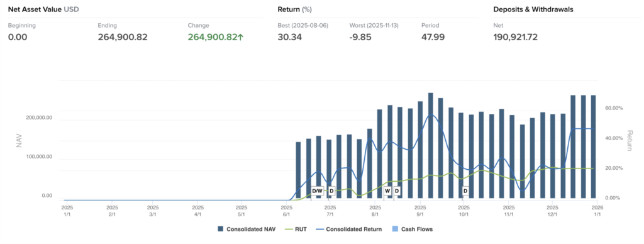The width and height of the screenshot is (644, 244).
Task: Click the 2025 5/1 date axis label
Action: point(241,211)
